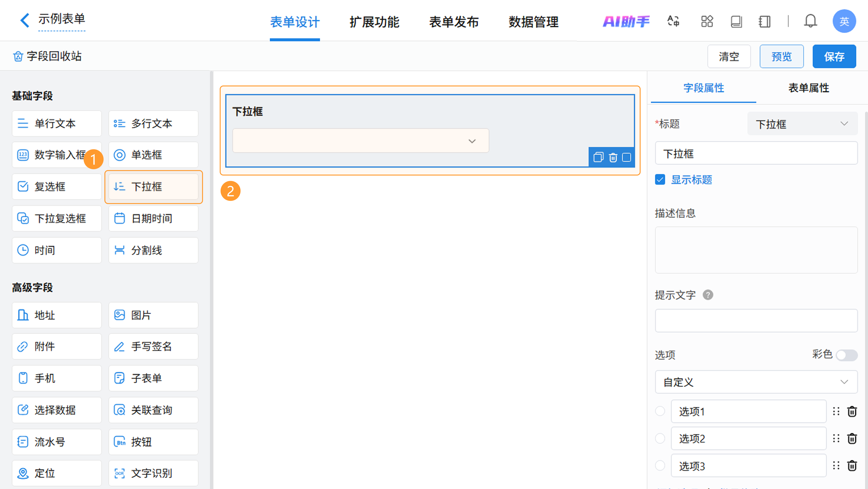Delete 选项2 with its trash icon

click(x=852, y=438)
